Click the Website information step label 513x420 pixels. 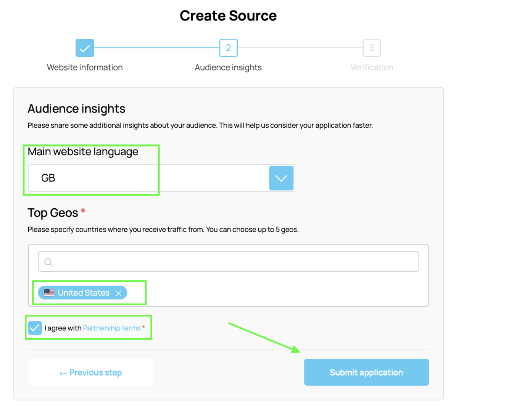pyautogui.click(x=85, y=67)
